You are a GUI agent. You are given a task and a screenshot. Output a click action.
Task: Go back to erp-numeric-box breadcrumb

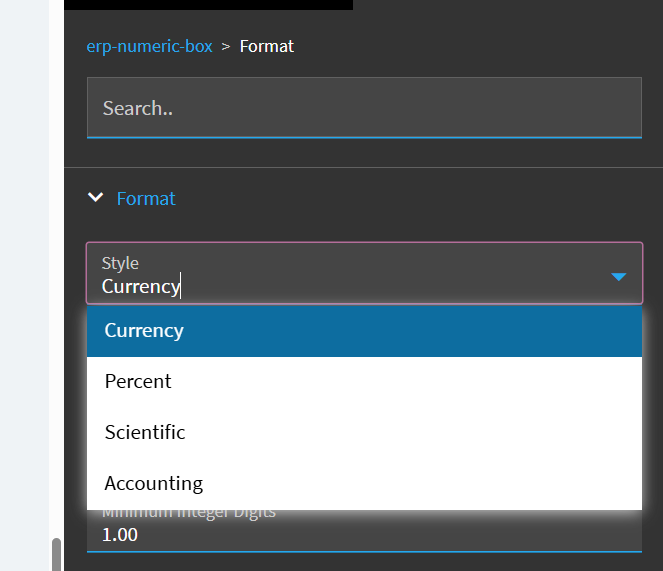150,46
